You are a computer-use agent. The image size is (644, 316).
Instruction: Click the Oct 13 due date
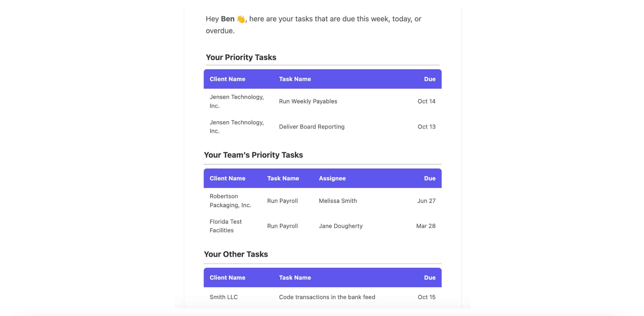pos(427,127)
